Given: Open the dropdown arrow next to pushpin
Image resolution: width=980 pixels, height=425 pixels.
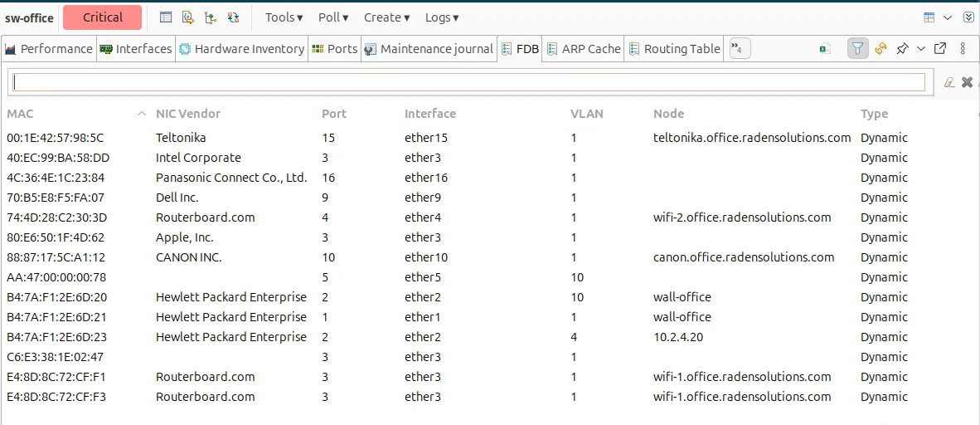Looking at the screenshot, I should pyautogui.click(x=920, y=49).
